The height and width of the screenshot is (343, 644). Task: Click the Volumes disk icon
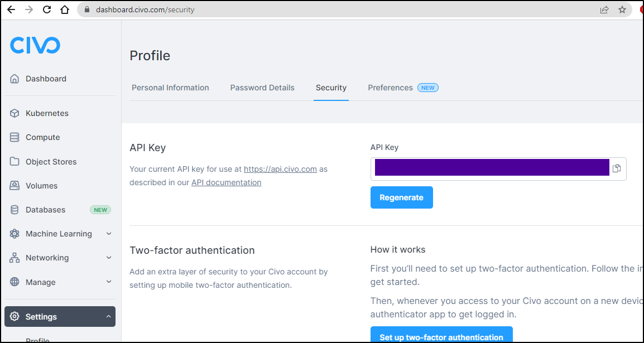[15, 186]
